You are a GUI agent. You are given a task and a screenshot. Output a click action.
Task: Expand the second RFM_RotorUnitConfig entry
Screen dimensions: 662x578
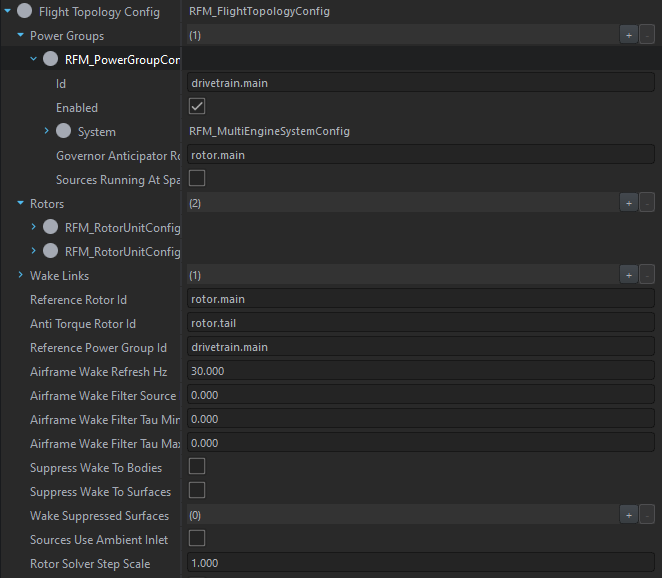[33, 251]
